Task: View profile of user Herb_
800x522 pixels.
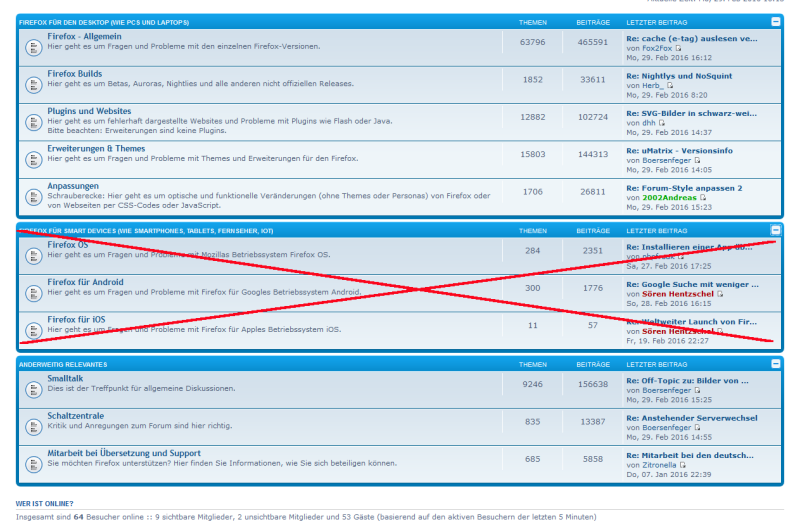Action: [x=653, y=85]
